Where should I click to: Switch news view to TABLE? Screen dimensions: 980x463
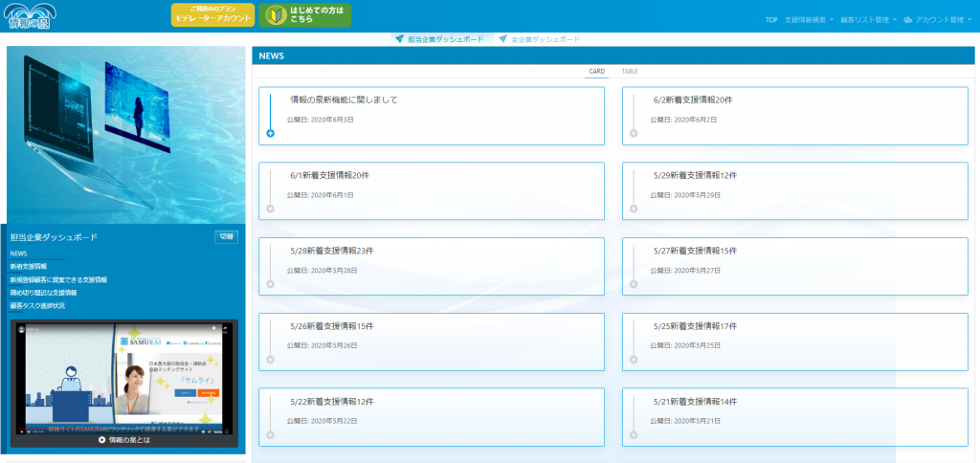630,72
